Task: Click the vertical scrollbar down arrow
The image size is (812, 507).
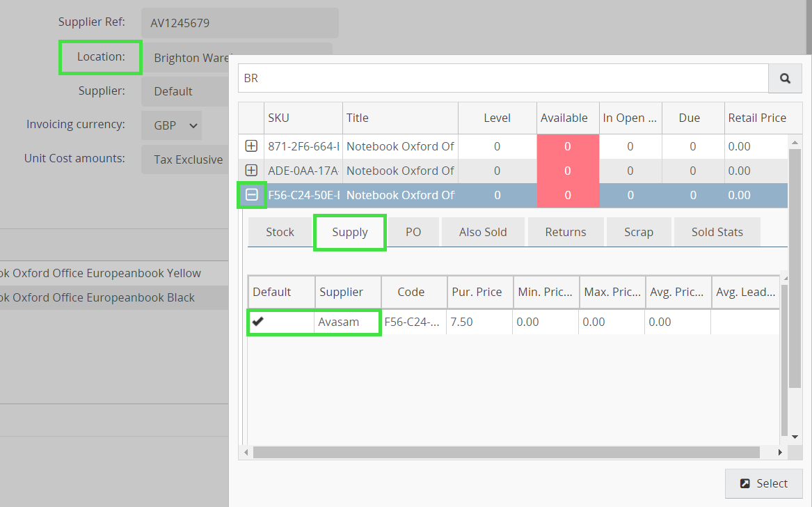Action: pos(795,437)
